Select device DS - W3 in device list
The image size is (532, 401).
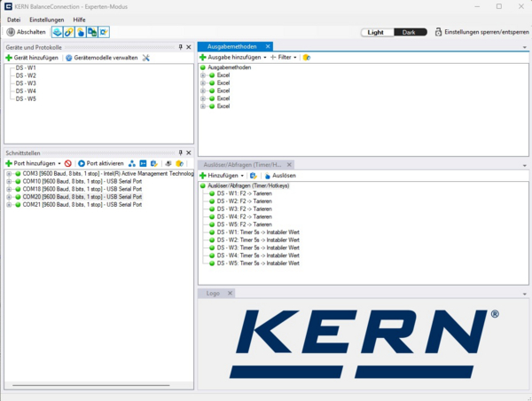(x=26, y=83)
